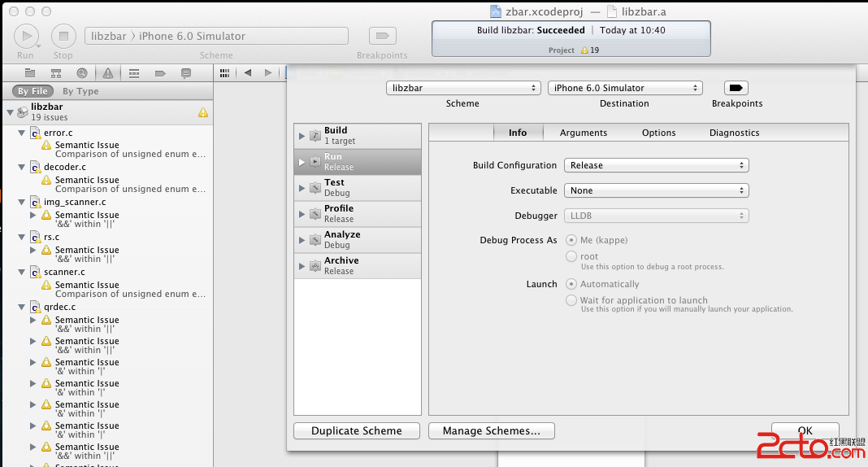Screen dimensions: 868x467
Task: Expand the Semantic Issue under rs.c
Action: (33, 250)
